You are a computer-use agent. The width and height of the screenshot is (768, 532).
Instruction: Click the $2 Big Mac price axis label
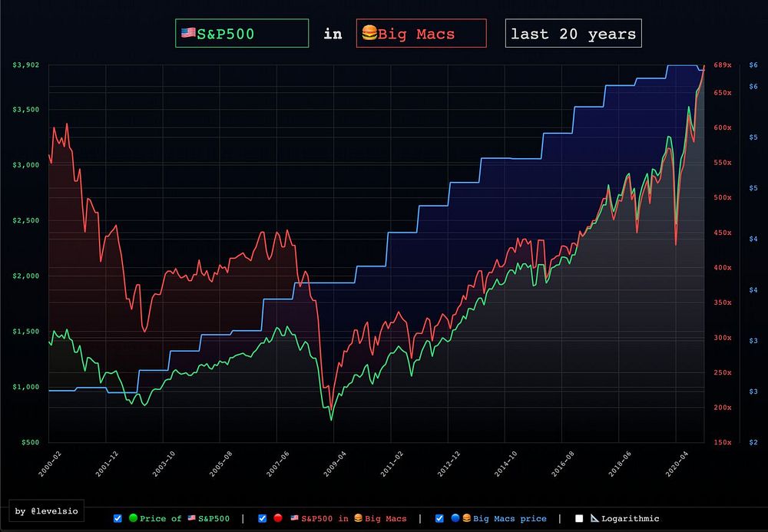click(753, 442)
